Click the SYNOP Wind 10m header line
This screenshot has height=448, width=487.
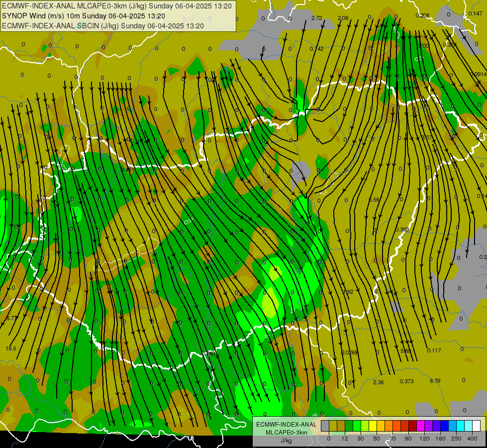click(84, 16)
